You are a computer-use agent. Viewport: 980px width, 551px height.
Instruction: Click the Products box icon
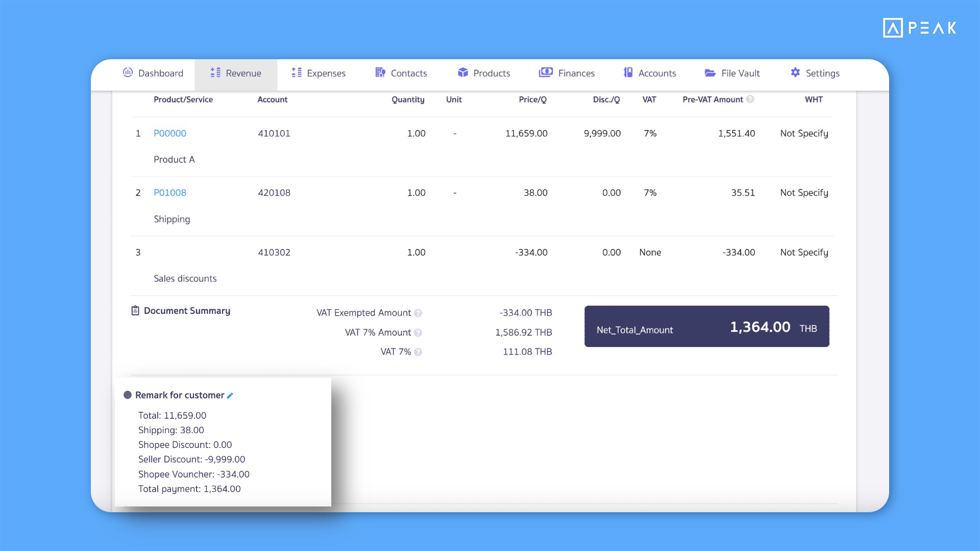click(x=463, y=72)
